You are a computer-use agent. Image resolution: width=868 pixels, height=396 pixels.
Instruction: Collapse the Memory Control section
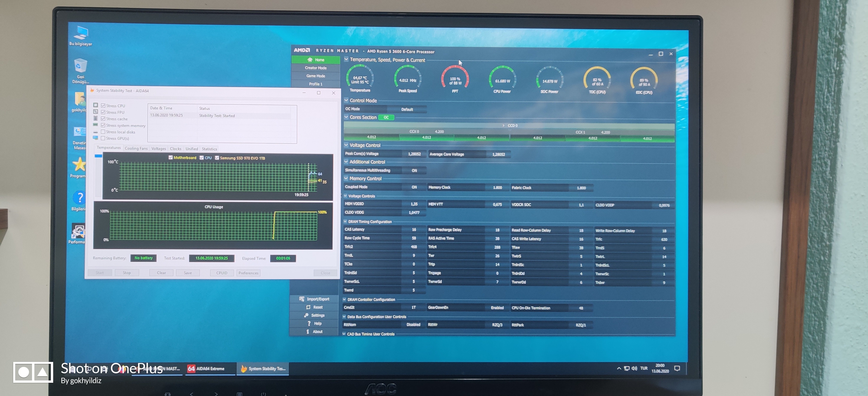[x=346, y=178]
